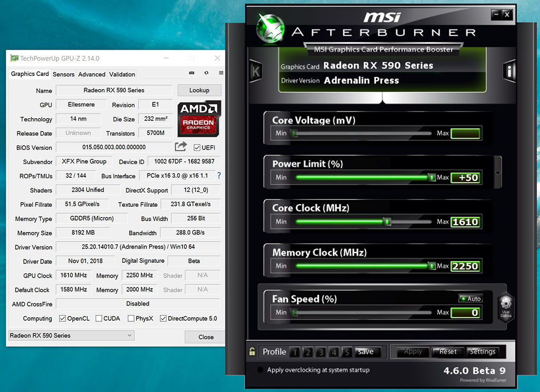The height and width of the screenshot is (392, 540).
Task: Switch to the Validation tab
Action: point(122,74)
